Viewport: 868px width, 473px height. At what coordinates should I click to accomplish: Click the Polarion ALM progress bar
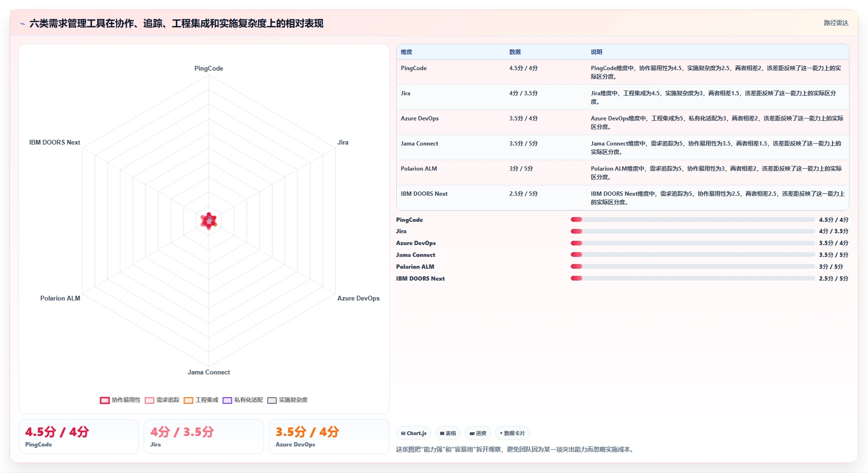click(x=693, y=266)
